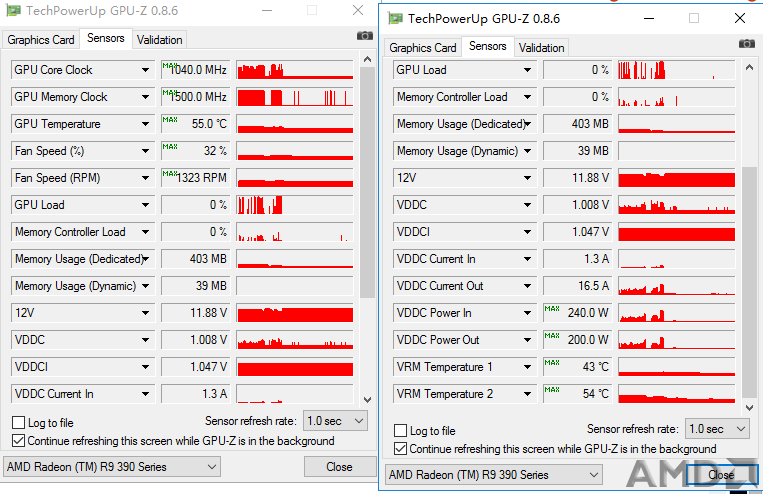Screen dimensions: 763x494
Task: Open Fan Speed (RPM) sensor dropdown in left window
Action: click(145, 178)
